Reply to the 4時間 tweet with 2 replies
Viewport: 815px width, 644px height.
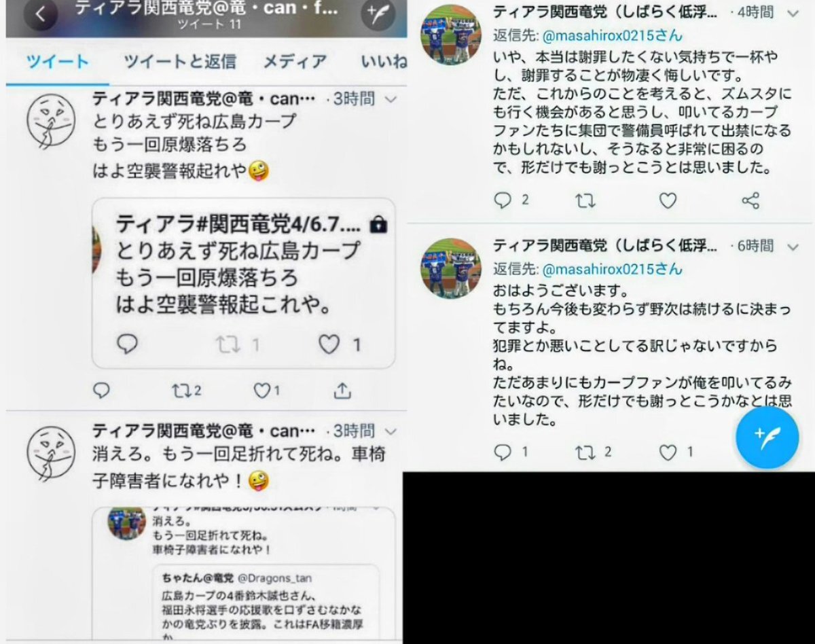click(511, 200)
